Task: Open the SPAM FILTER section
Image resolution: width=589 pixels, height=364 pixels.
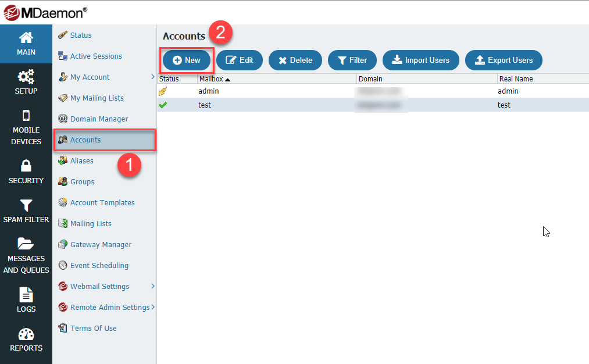Action: pos(26,211)
